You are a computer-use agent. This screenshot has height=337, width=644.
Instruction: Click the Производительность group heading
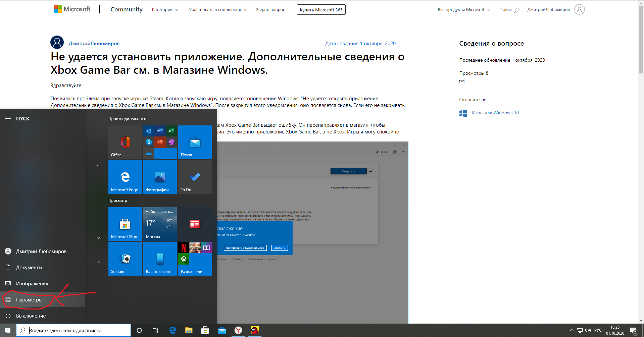[128, 119]
